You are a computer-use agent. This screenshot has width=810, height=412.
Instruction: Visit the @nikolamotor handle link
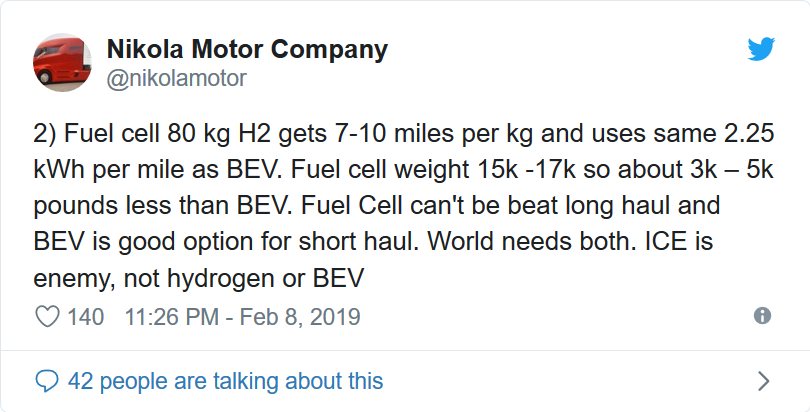tap(176, 78)
